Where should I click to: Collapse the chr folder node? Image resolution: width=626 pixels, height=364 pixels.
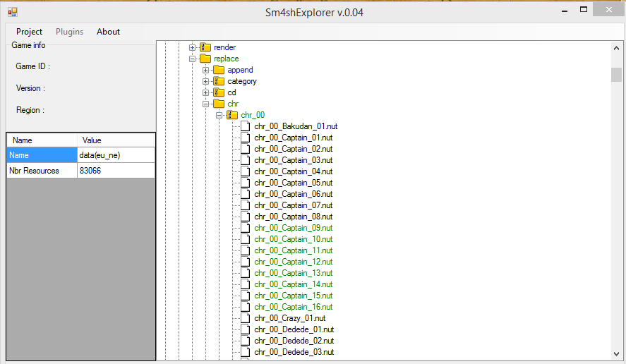(x=205, y=104)
